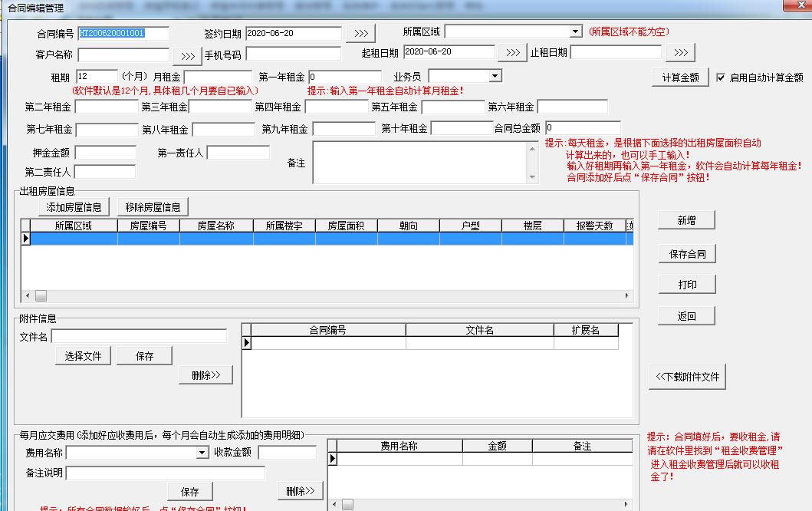This screenshot has height=511, width=812.
Task: Toggle 启用自动计算金额 checkbox
Action: (721, 77)
